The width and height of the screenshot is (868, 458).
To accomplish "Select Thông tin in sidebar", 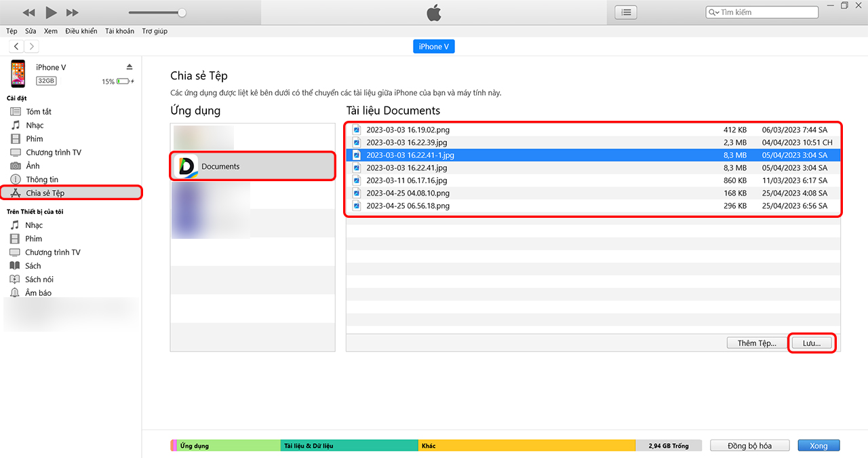I will (x=42, y=179).
